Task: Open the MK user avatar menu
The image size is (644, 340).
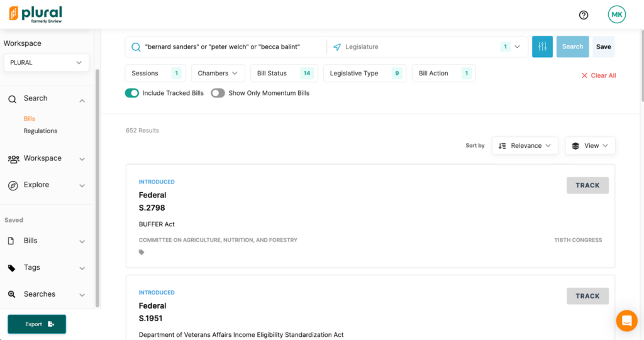Action: [x=616, y=14]
